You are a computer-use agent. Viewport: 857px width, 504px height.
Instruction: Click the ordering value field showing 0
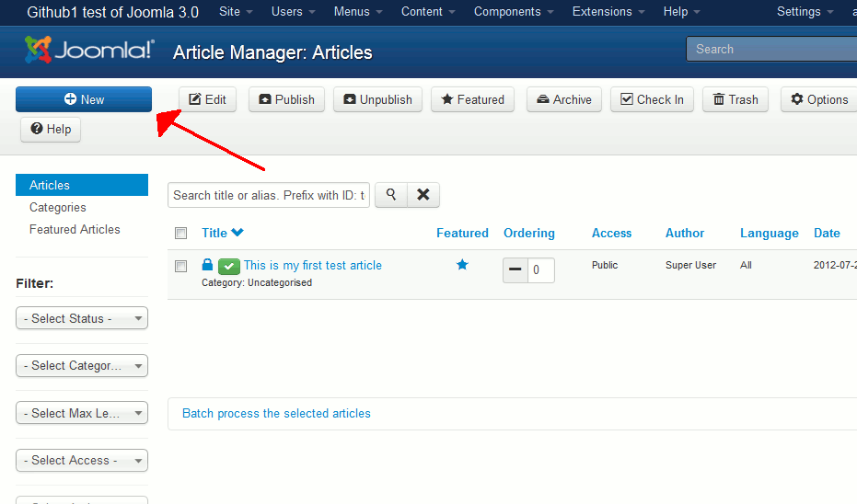(x=541, y=269)
